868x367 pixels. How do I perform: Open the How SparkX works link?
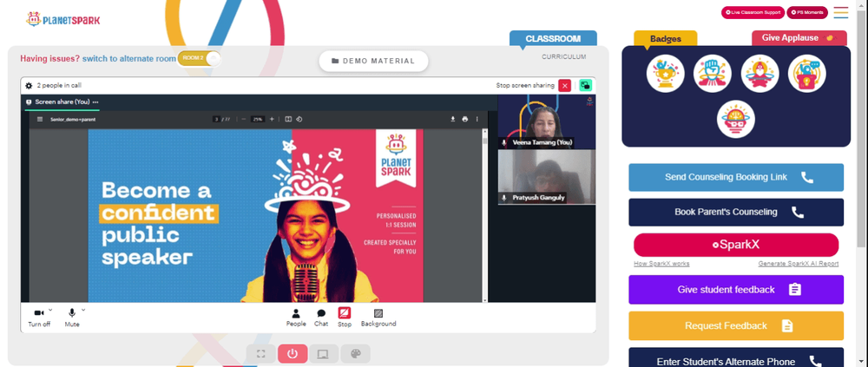coord(661,264)
